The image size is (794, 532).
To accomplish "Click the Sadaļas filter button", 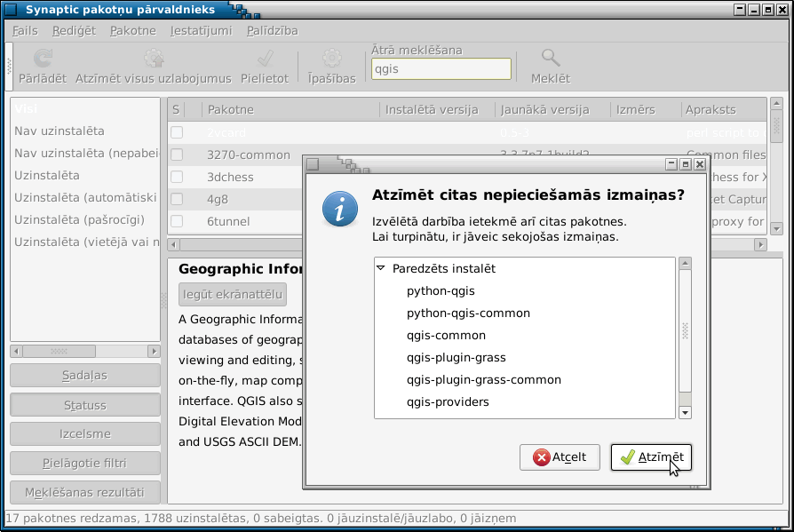I will coord(85,376).
